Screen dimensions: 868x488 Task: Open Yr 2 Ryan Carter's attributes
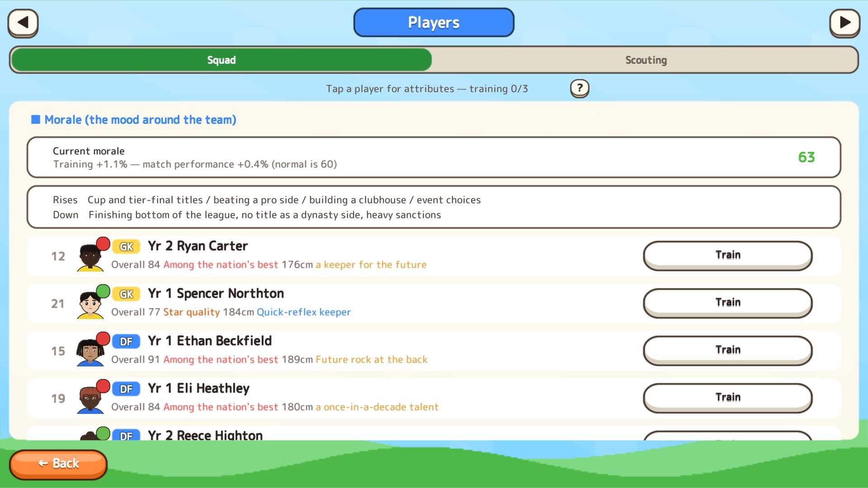pos(434,256)
